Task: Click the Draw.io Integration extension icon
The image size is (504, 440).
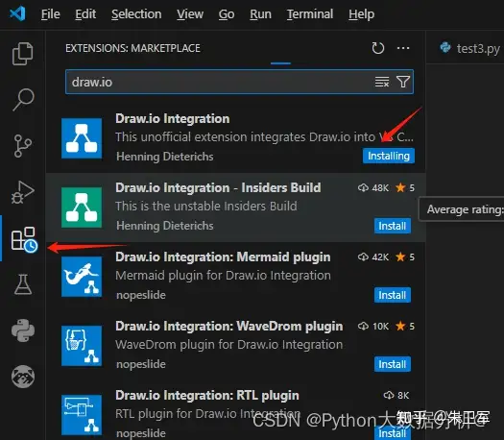Action: click(82, 138)
